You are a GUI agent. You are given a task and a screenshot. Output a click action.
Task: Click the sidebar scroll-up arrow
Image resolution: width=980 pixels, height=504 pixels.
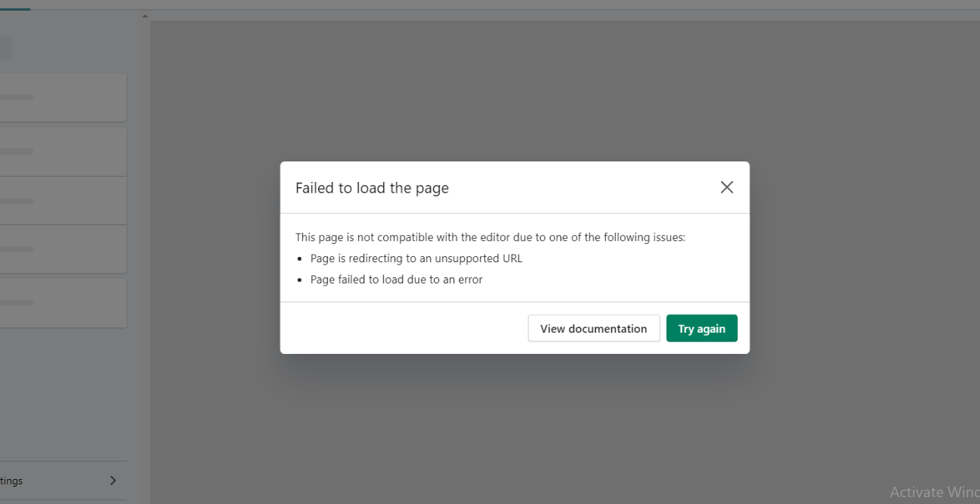[145, 16]
